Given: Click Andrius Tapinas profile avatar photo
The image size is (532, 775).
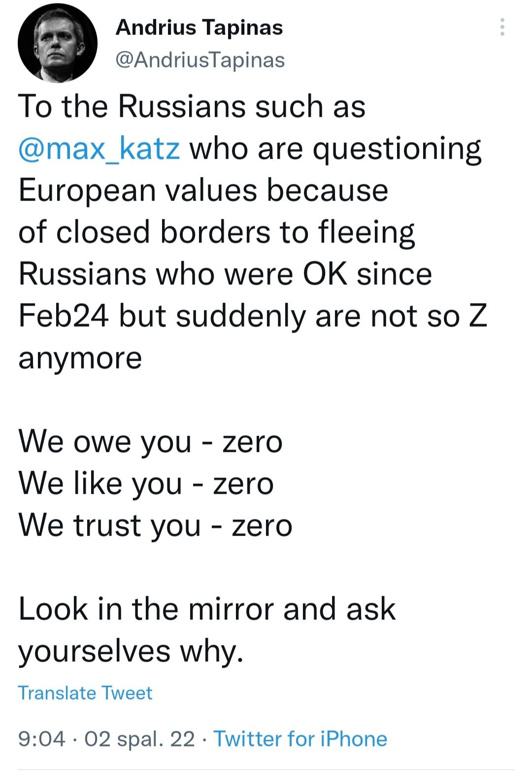Looking at the screenshot, I should click(57, 43).
